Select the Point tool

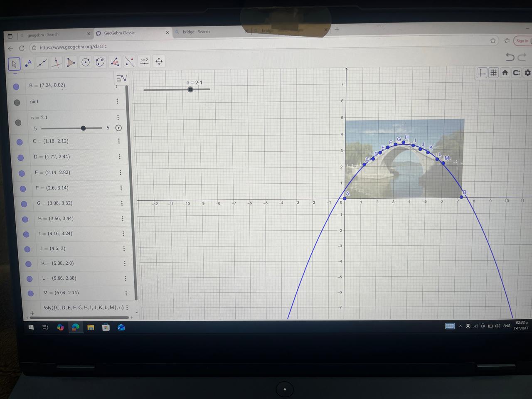[x=28, y=63]
